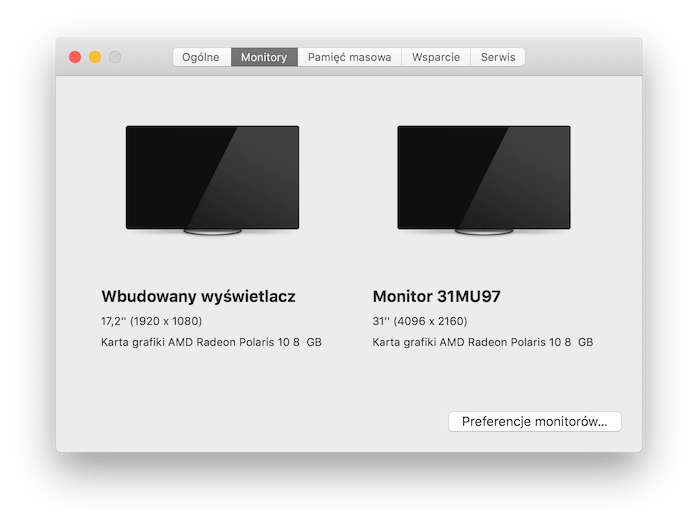This screenshot has width=698, height=526.
Task: Select the 17,2'' (1920 x 1080) text
Action: [151, 321]
